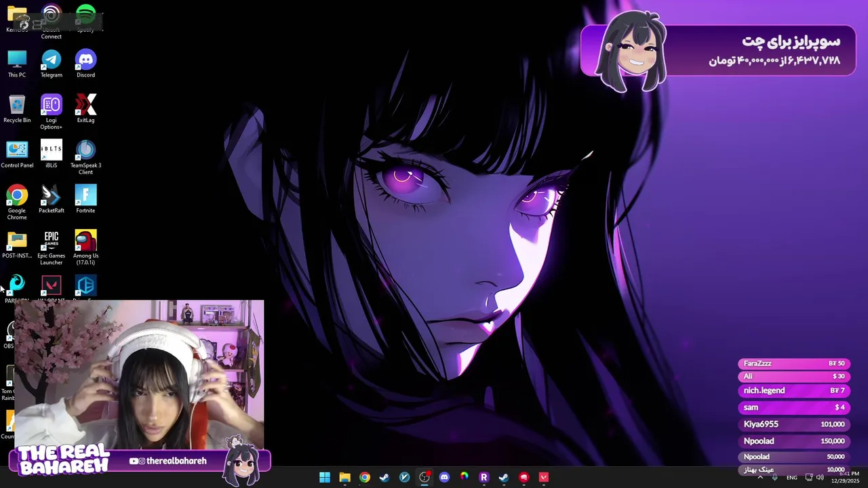The image size is (868, 488).
Task: Switch the ENG input language indicator
Action: point(792,478)
